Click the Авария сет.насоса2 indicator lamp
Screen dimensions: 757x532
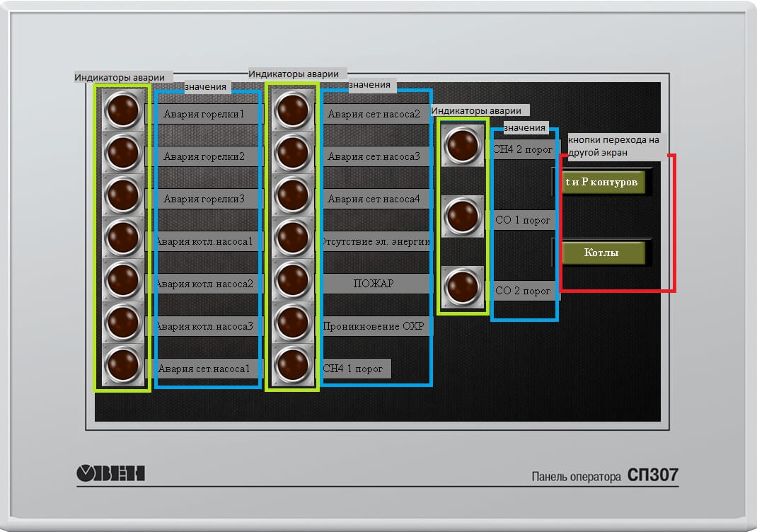292,110
